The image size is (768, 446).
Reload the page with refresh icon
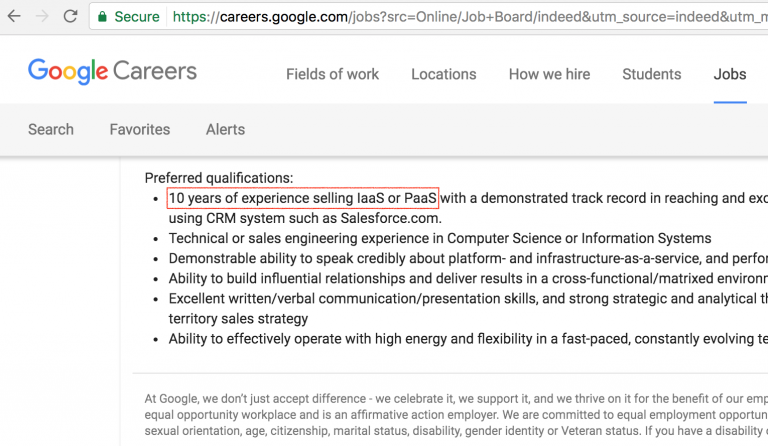[70, 16]
